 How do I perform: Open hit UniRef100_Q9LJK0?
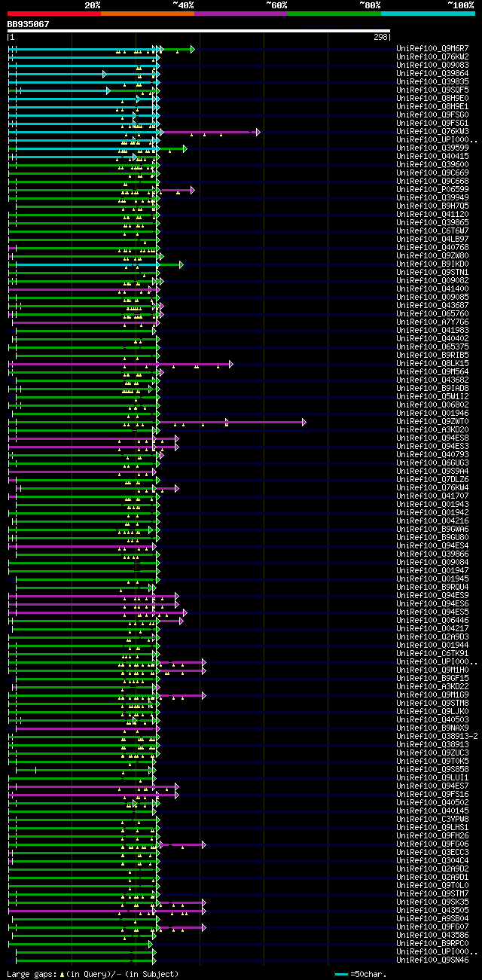point(432,712)
